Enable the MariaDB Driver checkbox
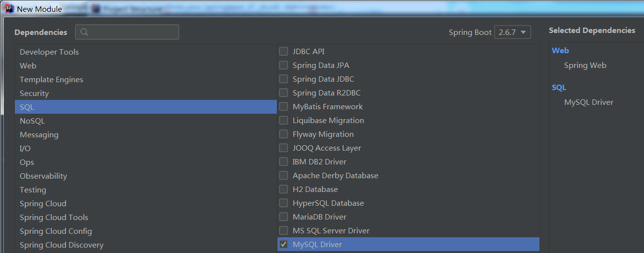Image resolution: width=644 pixels, height=253 pixels. tap(283, 217)
